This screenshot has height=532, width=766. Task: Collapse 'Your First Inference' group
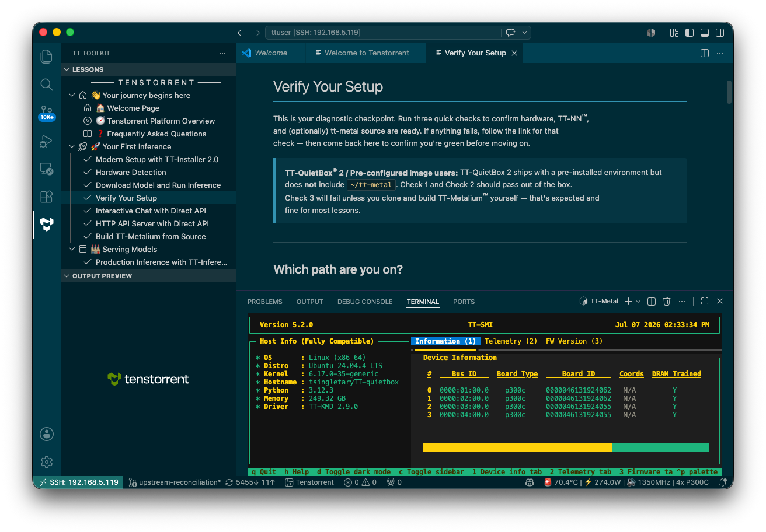72,146
